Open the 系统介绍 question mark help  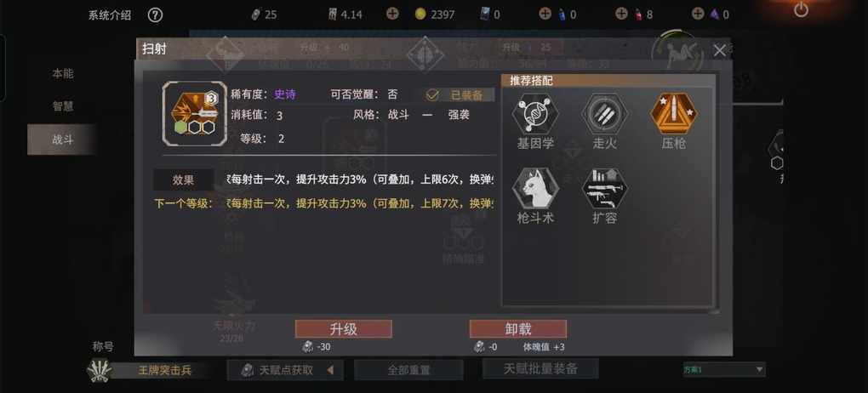155,15
